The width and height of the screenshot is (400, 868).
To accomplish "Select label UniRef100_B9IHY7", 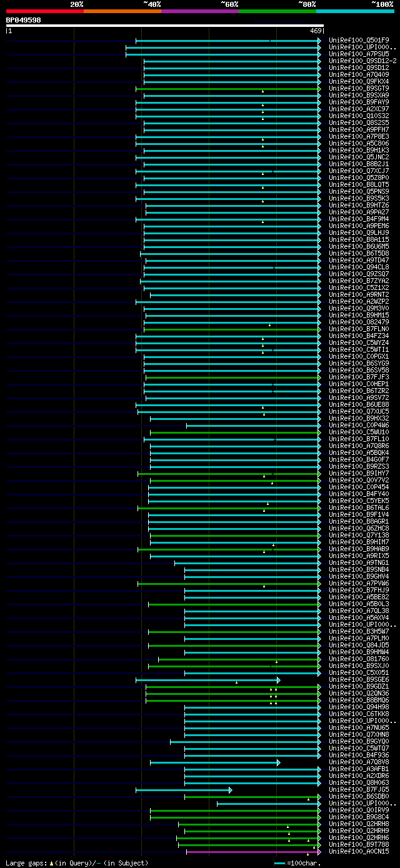I will (x=359, y=473).
